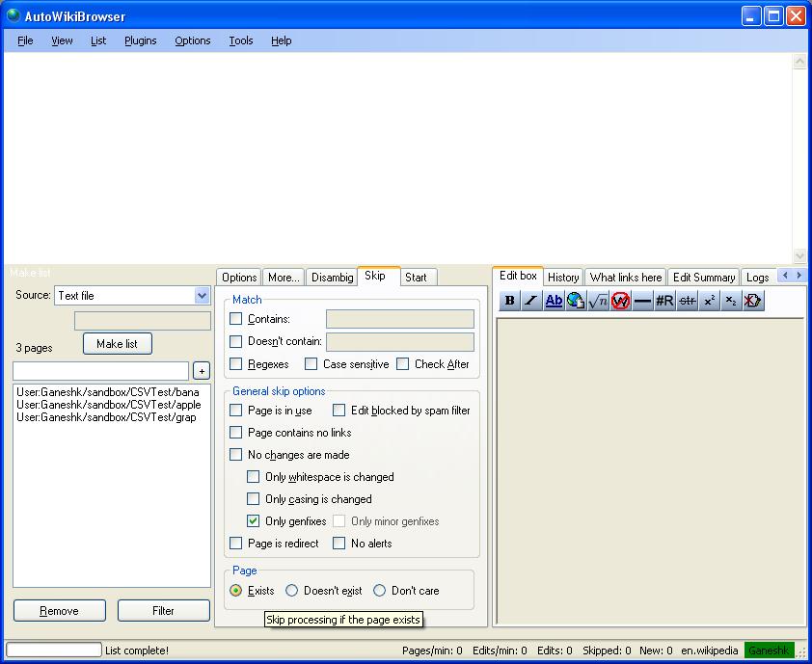The height and width of the screenshot is (664, 812).
Task: Click the browser pane scroll down arrow
Action: pyautogui.click(x=799, y=255)
